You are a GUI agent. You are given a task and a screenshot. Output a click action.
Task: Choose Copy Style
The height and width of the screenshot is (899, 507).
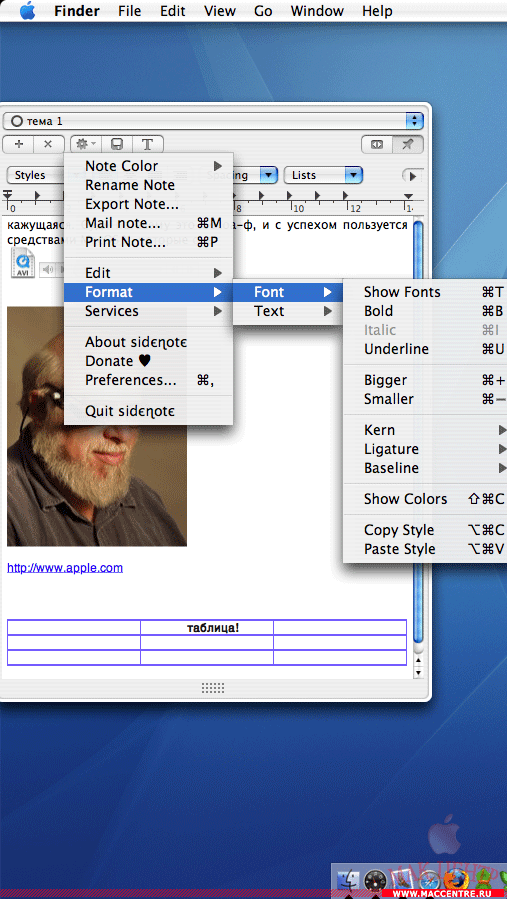point(425,530)
